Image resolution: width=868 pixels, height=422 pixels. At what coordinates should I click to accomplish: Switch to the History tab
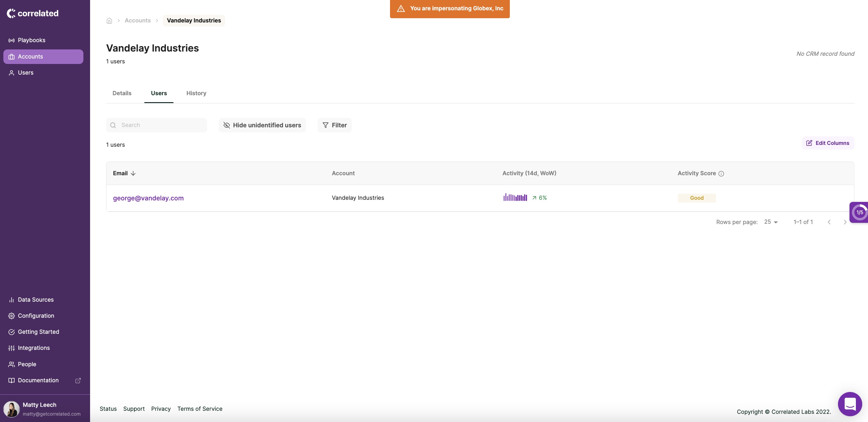[x=196, y=93]
